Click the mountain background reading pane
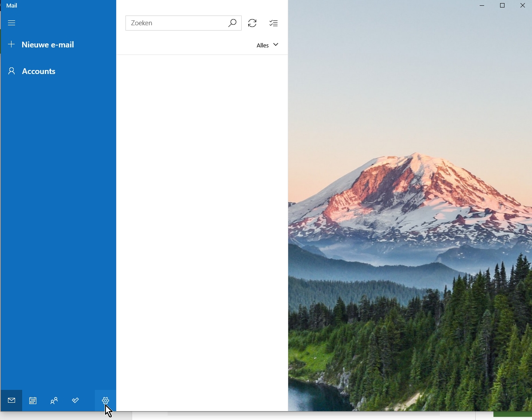 [410, 222]
